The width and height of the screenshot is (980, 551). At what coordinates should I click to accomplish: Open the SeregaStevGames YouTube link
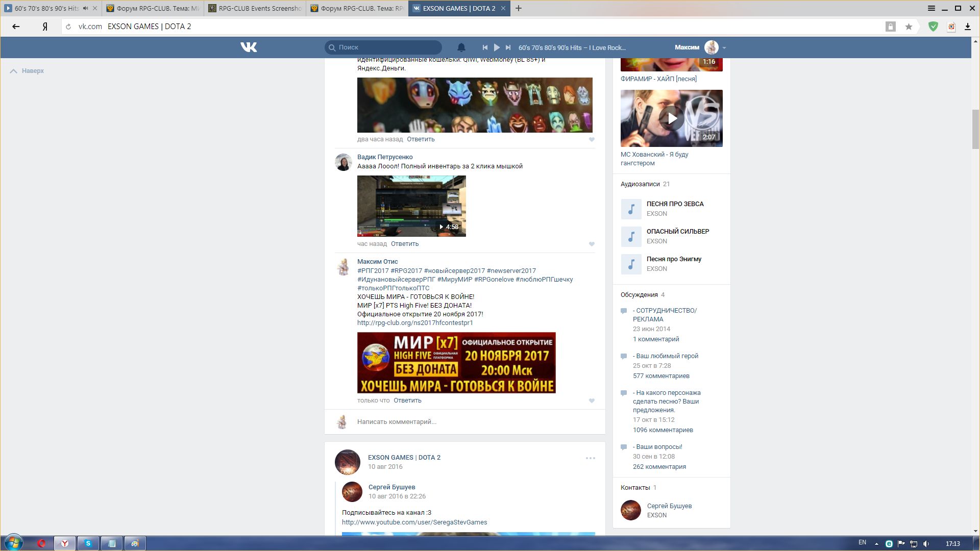(414, 522)
